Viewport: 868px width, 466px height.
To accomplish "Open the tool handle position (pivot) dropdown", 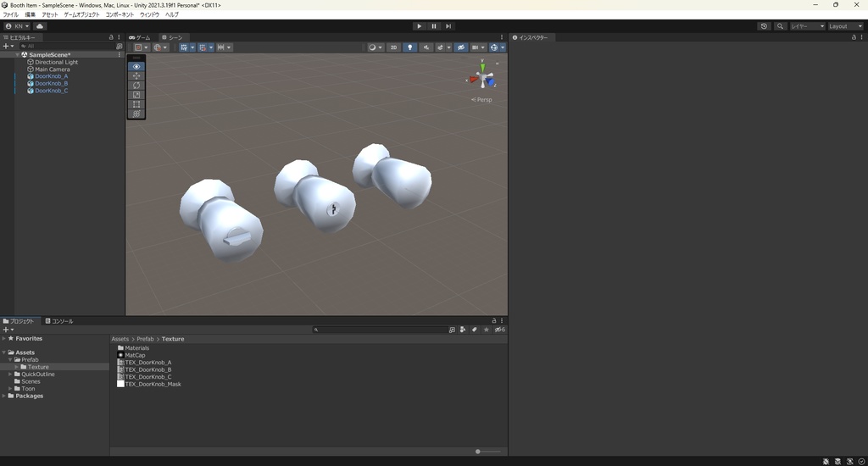I will pyautogui.click(x=142, y=47).
